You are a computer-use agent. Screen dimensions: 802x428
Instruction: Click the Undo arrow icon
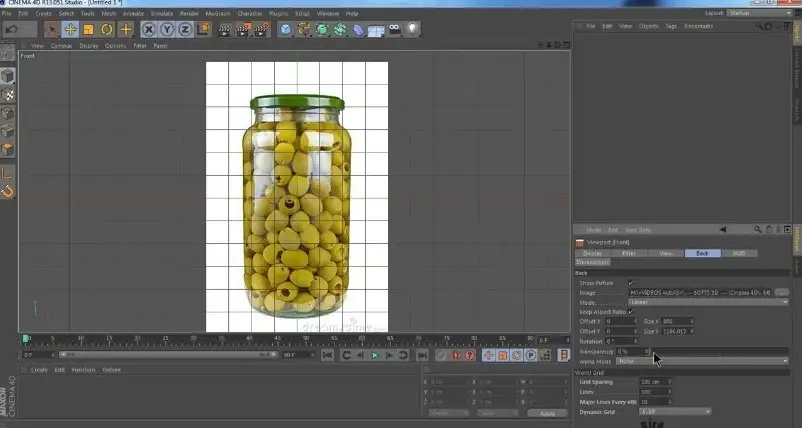click(11, 29)
